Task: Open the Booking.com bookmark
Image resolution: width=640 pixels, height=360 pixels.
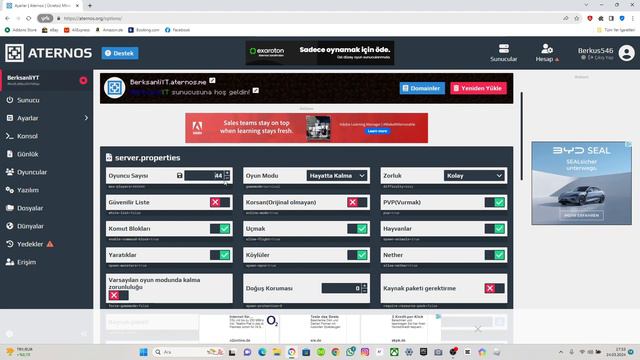Action: click(x=144, y=30)
